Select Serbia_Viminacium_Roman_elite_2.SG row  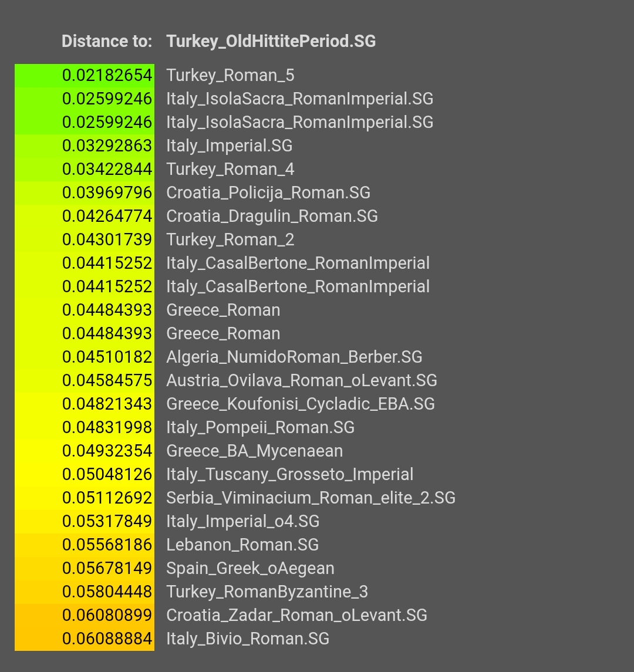click(x=311, y=498)
